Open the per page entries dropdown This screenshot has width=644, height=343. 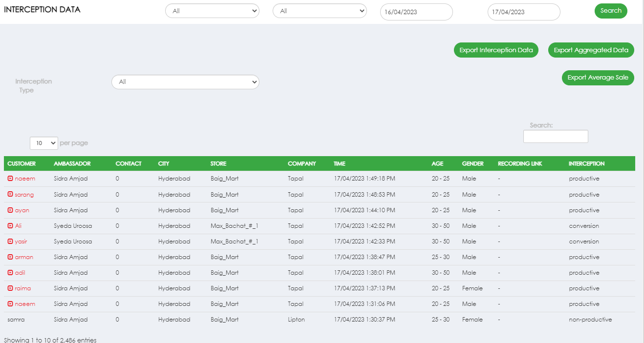44,143
